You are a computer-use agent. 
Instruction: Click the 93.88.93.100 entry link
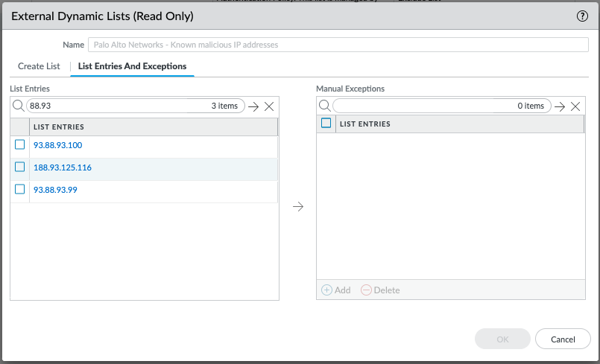(57, 145)
